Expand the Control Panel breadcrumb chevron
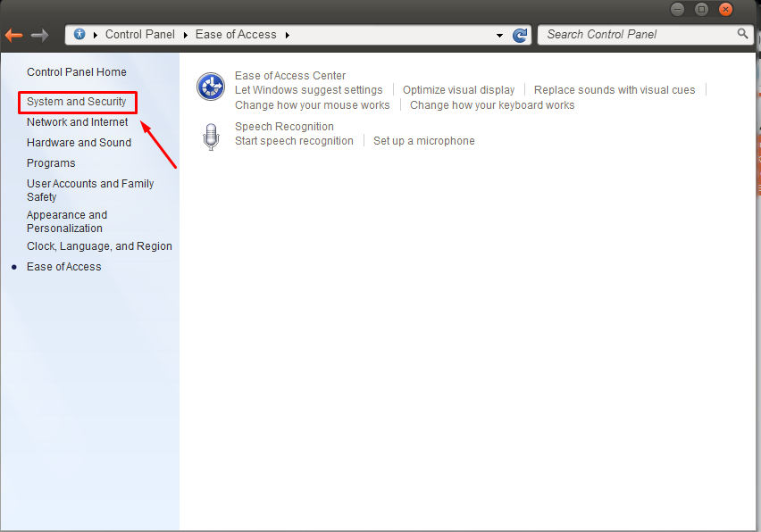The height and width of the screenshot is (532, 761). tap(183, 34)
